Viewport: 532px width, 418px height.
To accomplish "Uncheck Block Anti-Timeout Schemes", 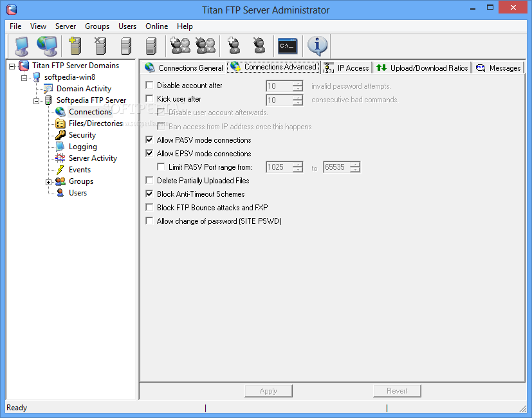I will (x=149, y=194).
